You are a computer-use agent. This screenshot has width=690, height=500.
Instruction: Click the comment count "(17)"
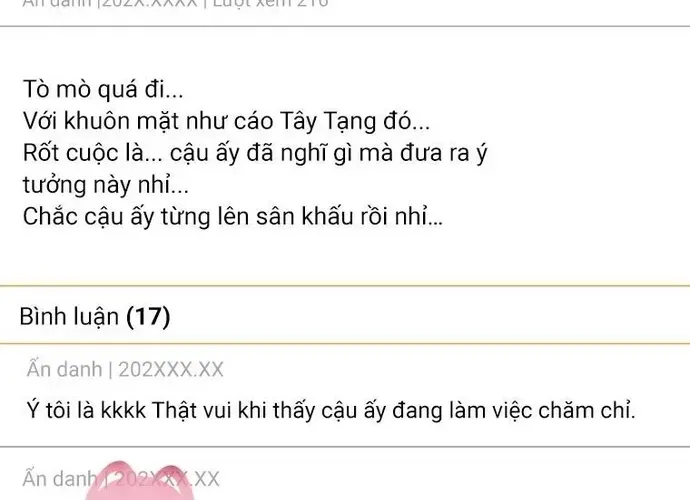148,316
